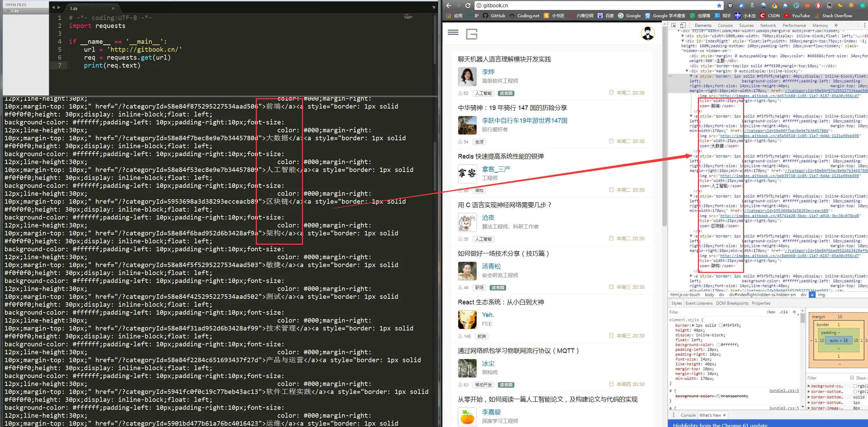This screenshot has width=868, height=427.
Task: Expand the background-color computed property
Action: click(x=809, y=386)
